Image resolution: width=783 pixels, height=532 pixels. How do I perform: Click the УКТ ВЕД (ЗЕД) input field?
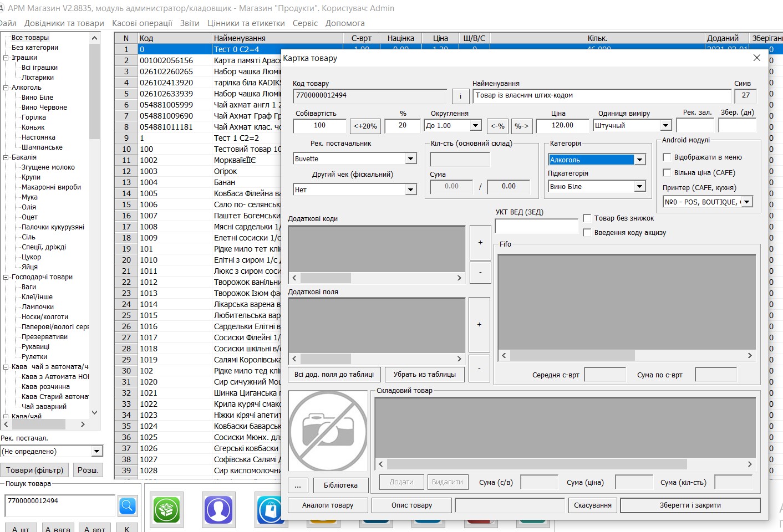point(536,226)
